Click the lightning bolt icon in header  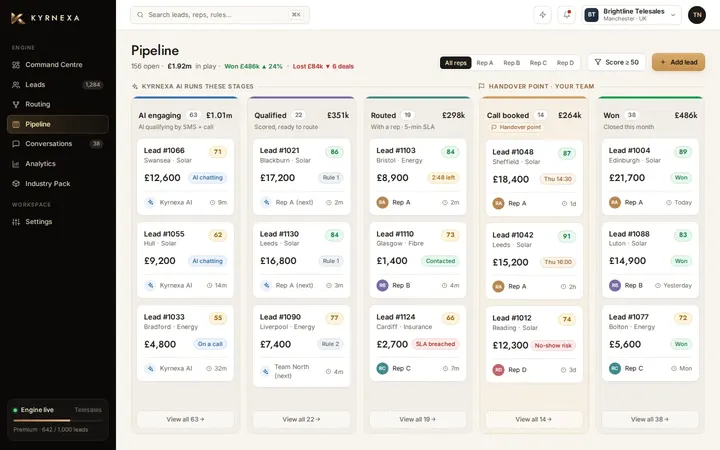pos(542,15)
